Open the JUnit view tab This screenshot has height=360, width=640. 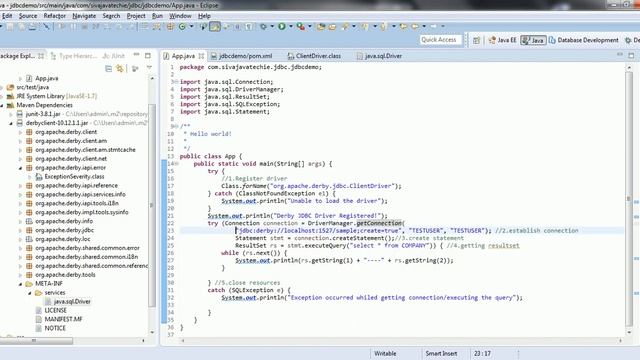point(114,56)
